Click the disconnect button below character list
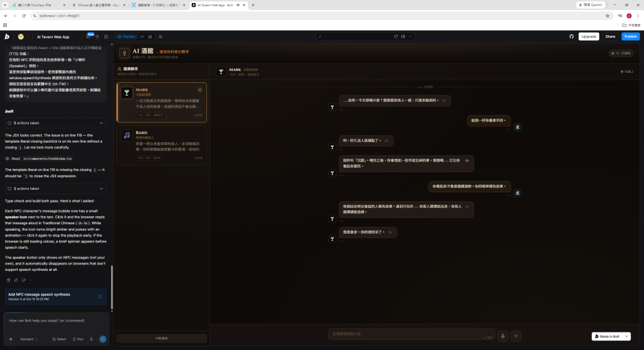This screenshot has width=644, height=350. (x=162, y=338)
